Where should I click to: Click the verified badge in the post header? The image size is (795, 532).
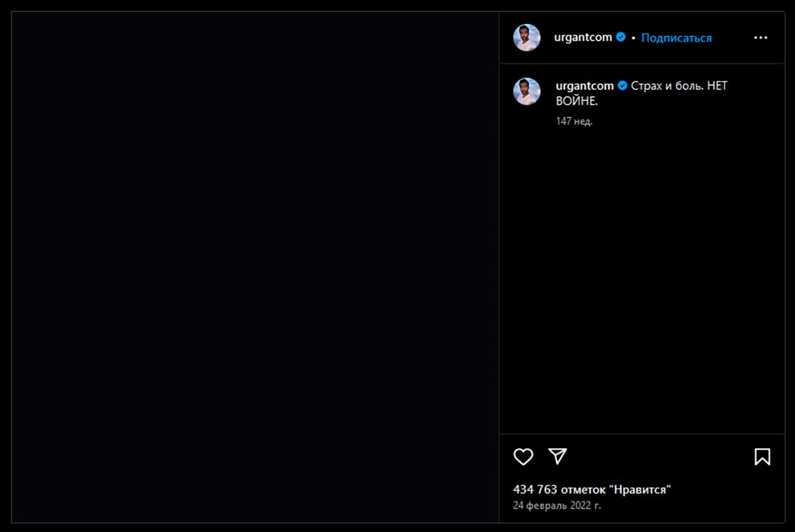click(621, 38)
